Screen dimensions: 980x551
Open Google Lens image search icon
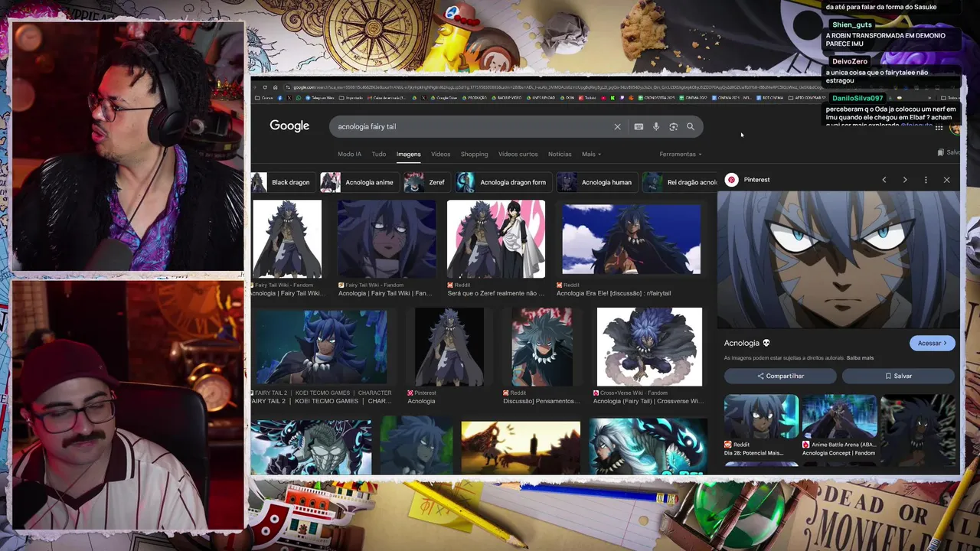(673, 127)
